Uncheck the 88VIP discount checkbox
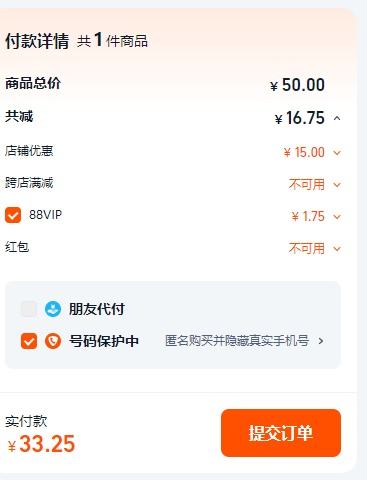The image size is (367, 480). pyautogui.click(x=13, y=215)
